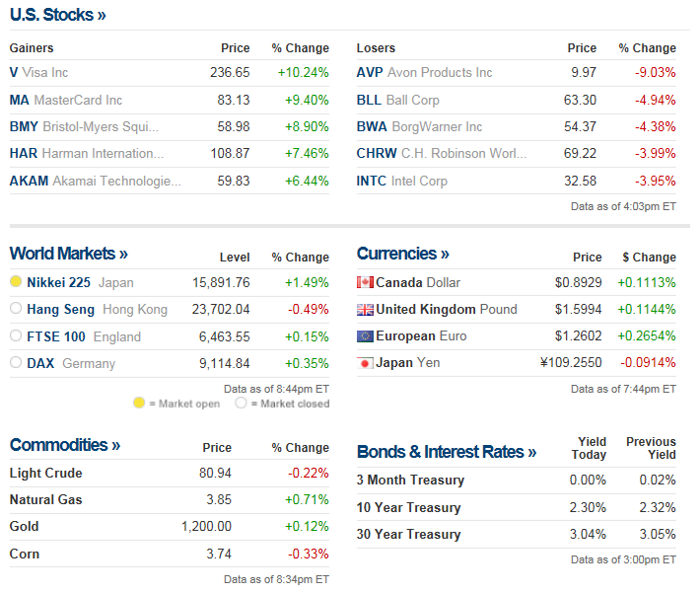Open the AVP Avon Products quote
The width and height of the screenshot is (700, 593).
tap(370, 72)
